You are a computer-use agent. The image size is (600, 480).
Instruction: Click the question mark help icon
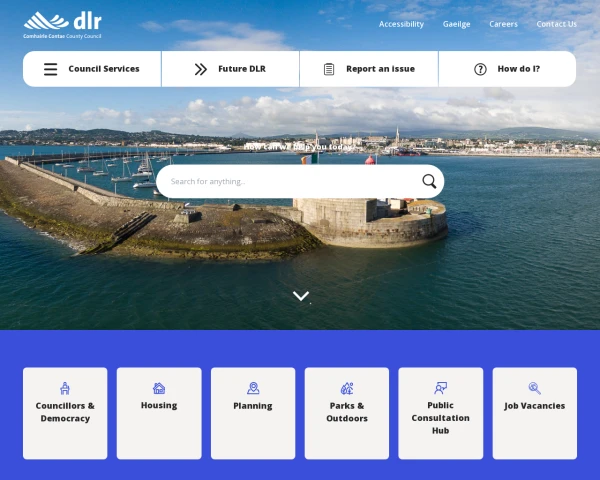tap(480, 69)
